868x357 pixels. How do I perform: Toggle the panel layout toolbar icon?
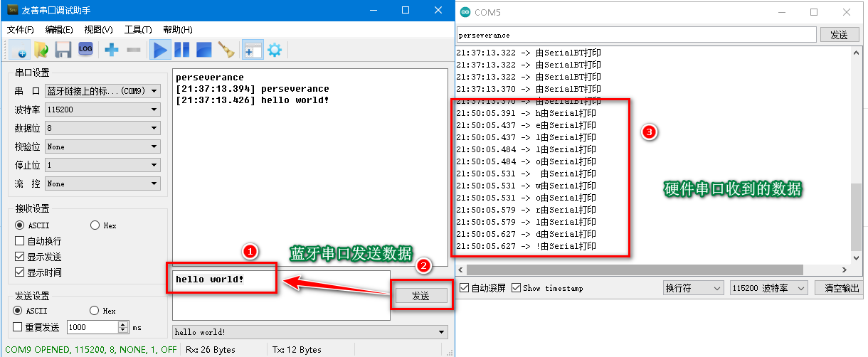coord(252,50)
